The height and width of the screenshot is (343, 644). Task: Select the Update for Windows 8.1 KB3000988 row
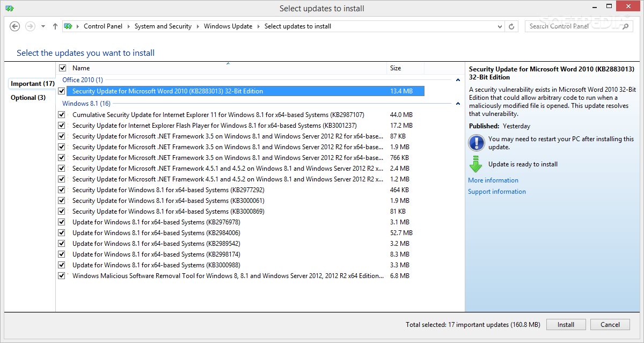click(241, 265)
